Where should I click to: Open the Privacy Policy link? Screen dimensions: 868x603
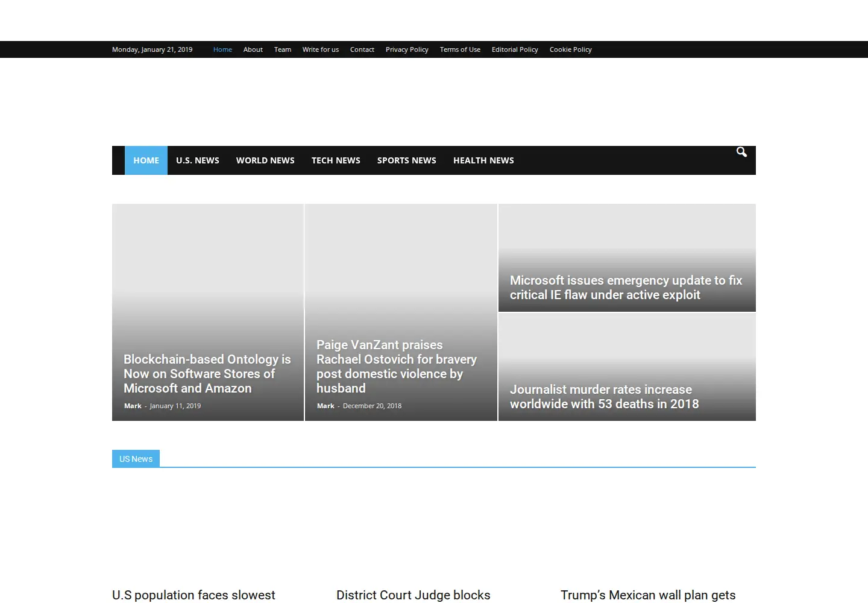pos(407,49)
